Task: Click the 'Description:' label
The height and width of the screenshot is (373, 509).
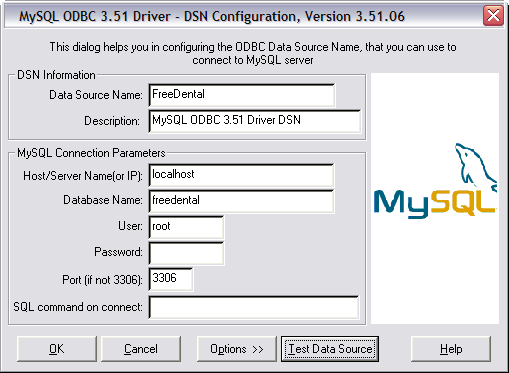Action: click(112, 121)
